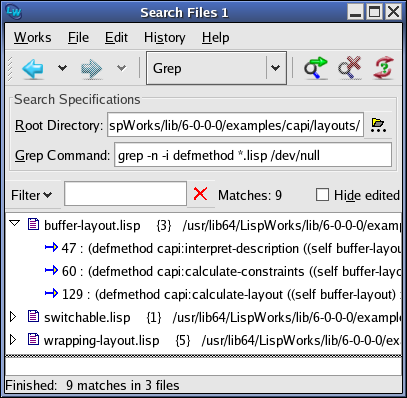407x398 pixels.
Task: Click the buffer-layout.lisp file icon
Action: 33,224
